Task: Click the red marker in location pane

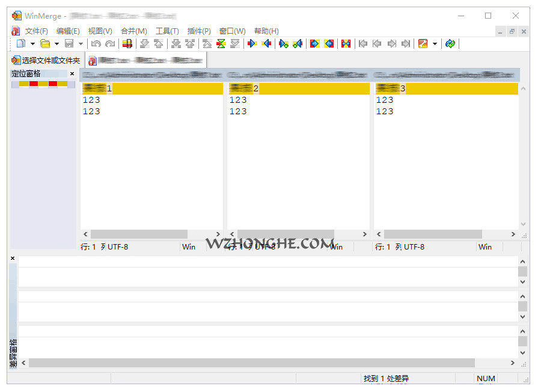Action: (34, 84)
